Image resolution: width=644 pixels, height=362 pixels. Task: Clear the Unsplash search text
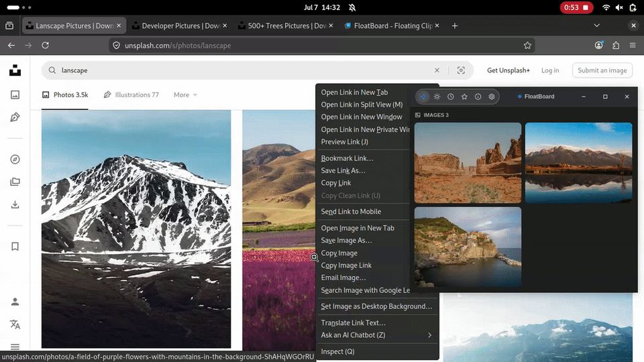coord(437,70)
